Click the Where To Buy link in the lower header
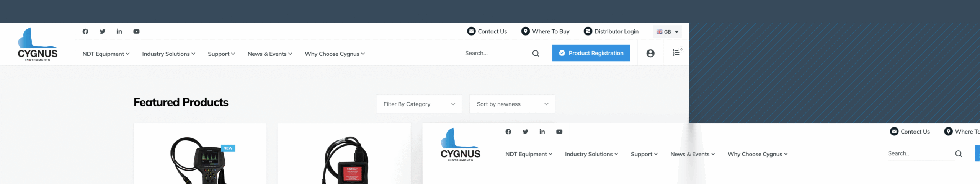Viewport: 980px width, 184px height. tap(962, 132)
